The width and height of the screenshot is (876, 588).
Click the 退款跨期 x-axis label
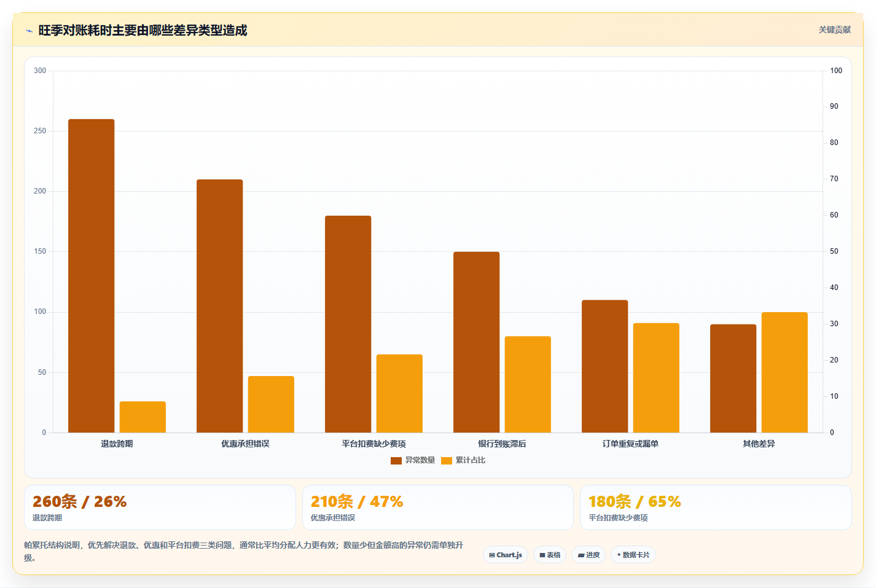click(x=117, y=444)
